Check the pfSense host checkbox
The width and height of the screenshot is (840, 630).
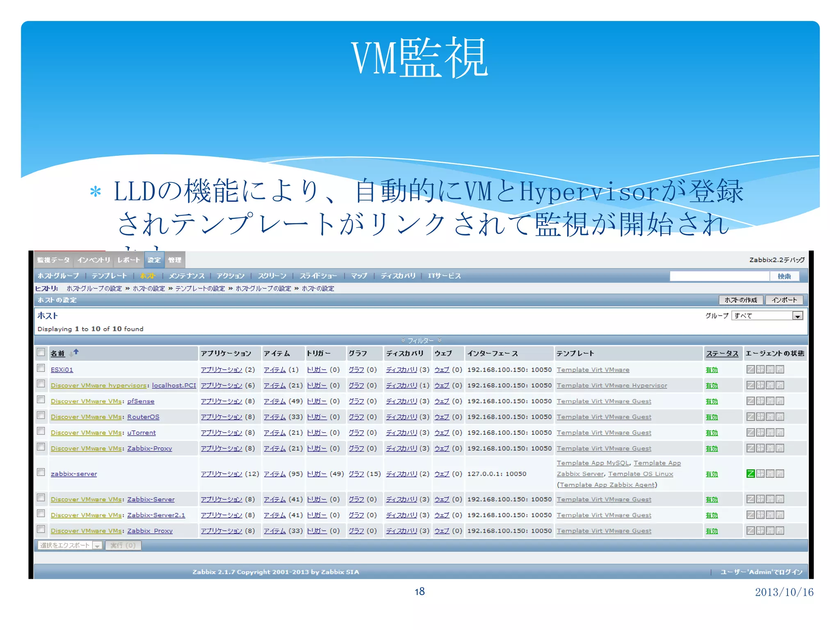pos(41,399)
